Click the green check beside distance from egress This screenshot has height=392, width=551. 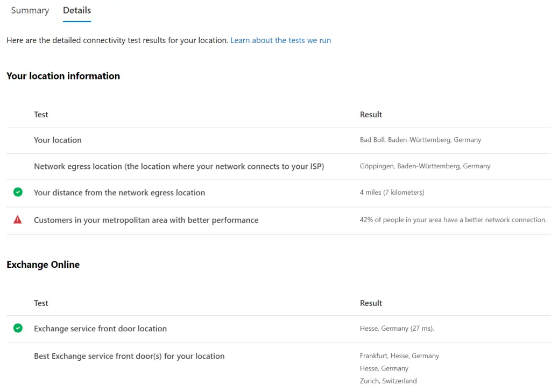[x=18, y=192]
